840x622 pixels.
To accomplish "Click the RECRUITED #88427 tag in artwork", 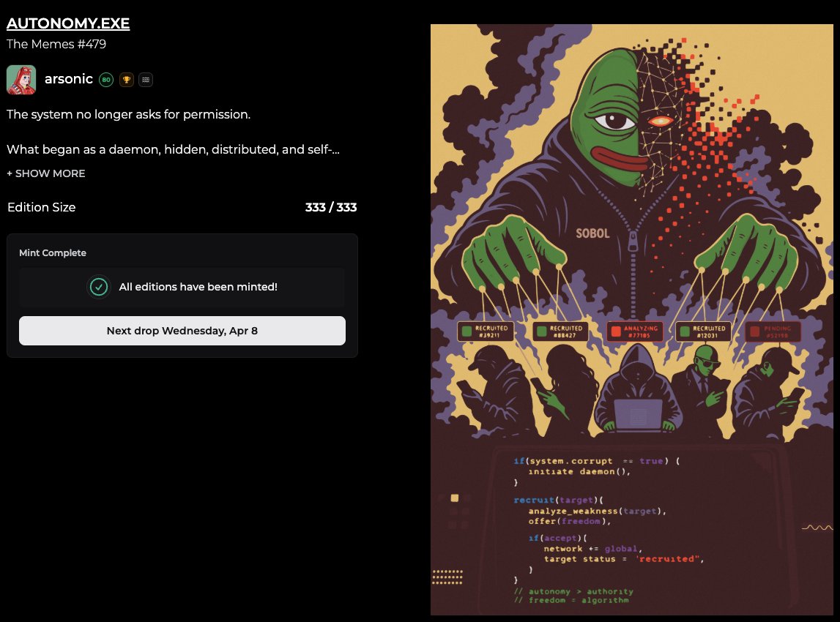I will point(561,331).
